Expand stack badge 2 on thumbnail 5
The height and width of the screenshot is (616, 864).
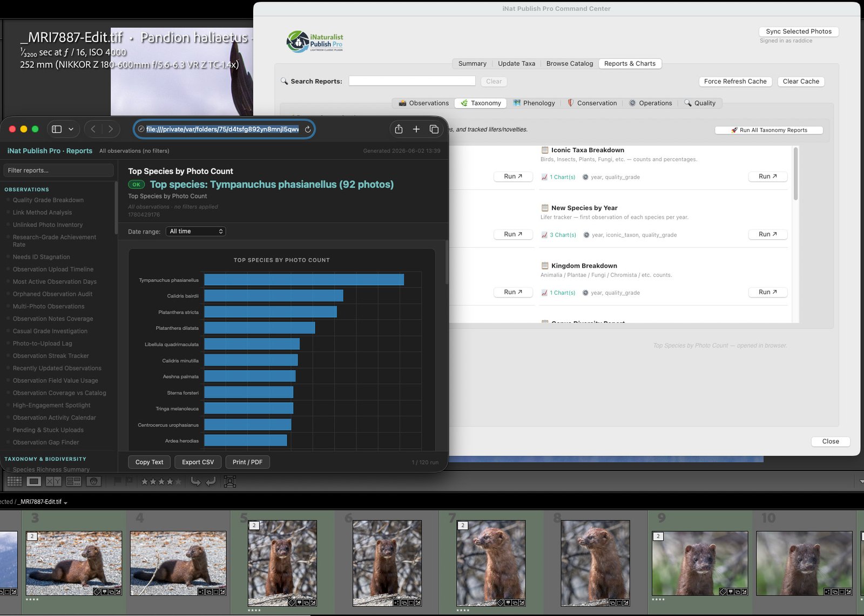[254, 525]
